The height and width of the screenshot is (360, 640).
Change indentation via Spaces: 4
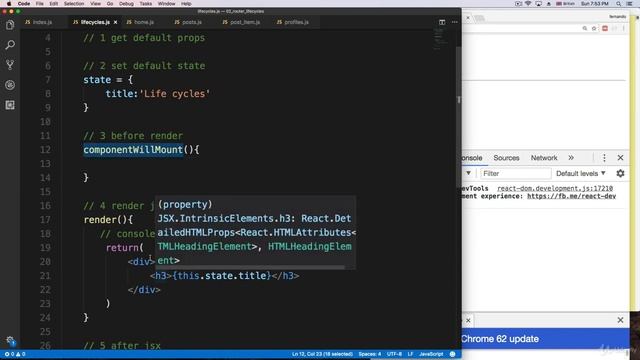point(370,354)
